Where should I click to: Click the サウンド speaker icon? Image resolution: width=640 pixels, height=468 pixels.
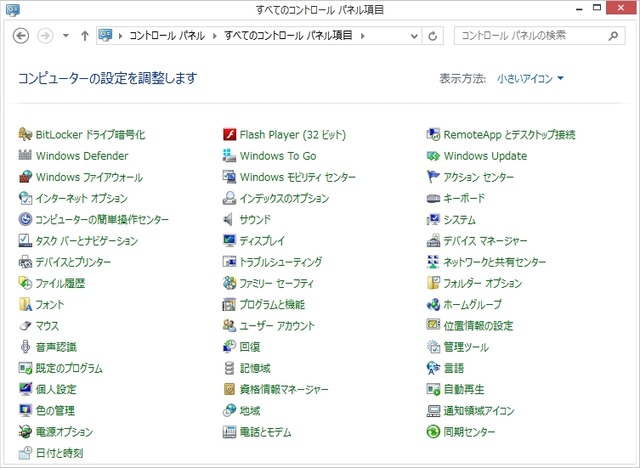coord(229,219)
